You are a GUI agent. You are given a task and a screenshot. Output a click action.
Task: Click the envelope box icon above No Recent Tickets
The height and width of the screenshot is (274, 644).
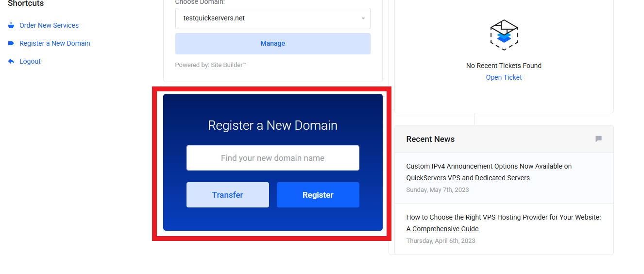tap(504, 34)
